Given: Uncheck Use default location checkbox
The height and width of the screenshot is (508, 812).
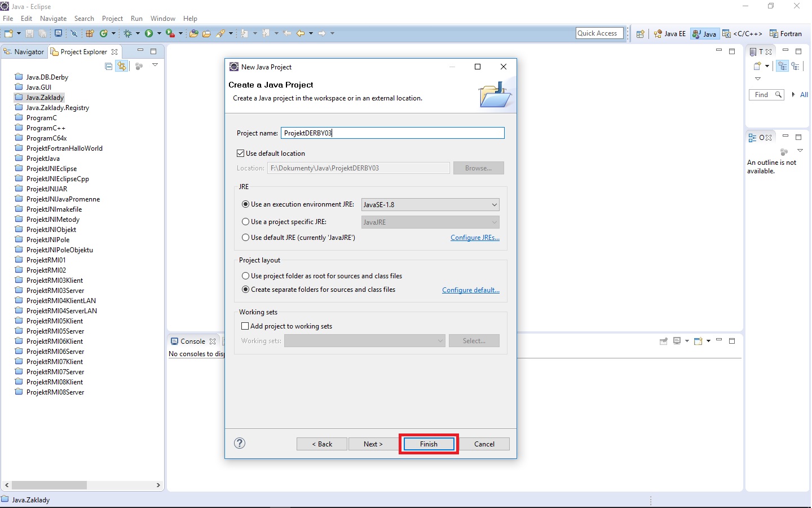Looking at the screenshot, I should point(241,154).
